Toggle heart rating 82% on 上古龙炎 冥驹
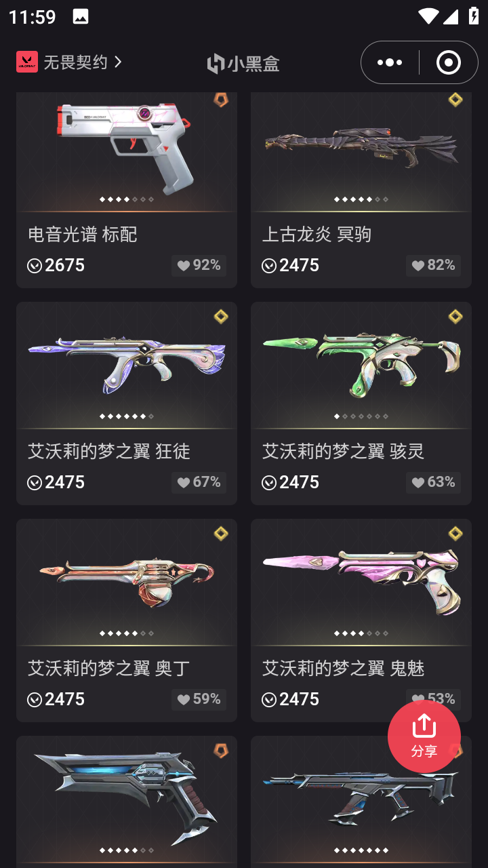Viewport: 488px width, 868px height. (434, 265)
